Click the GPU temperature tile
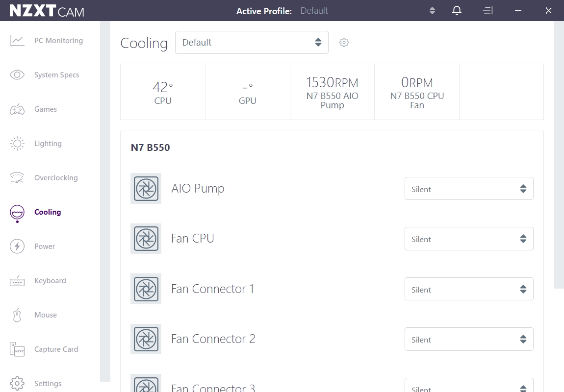The image size is (564, 392). 248,92
